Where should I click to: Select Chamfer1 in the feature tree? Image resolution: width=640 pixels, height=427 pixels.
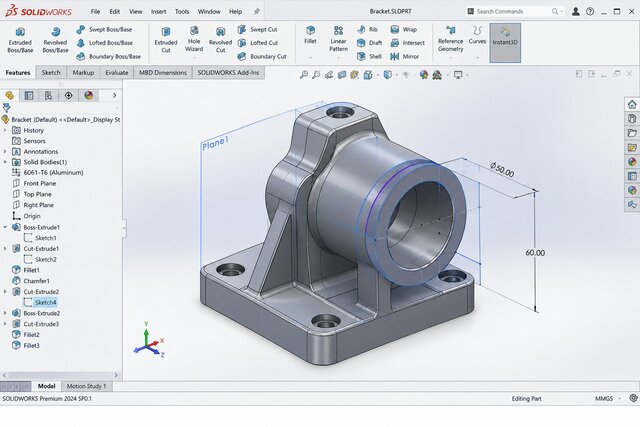[31, 281]
